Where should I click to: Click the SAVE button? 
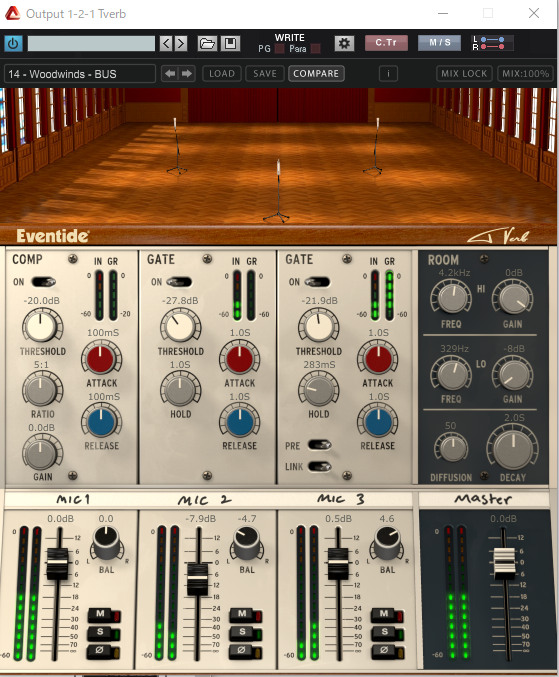pyautogui.click(x=265, y=74)
